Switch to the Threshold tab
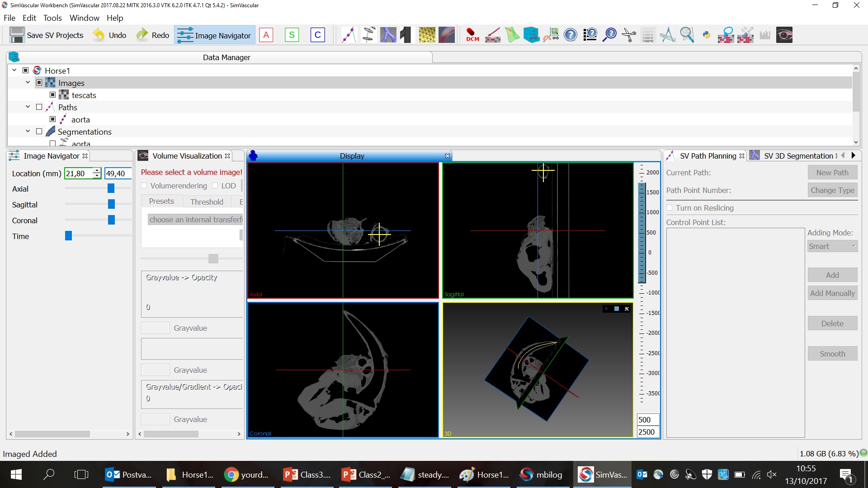The height and width of the screenshot is (488, 868). (207, 202)
